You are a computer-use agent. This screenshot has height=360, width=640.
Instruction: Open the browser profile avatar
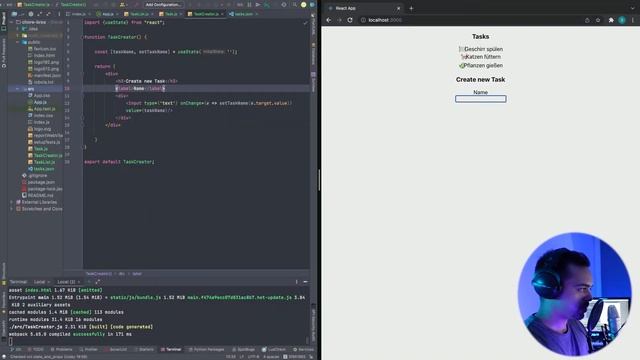622,20
